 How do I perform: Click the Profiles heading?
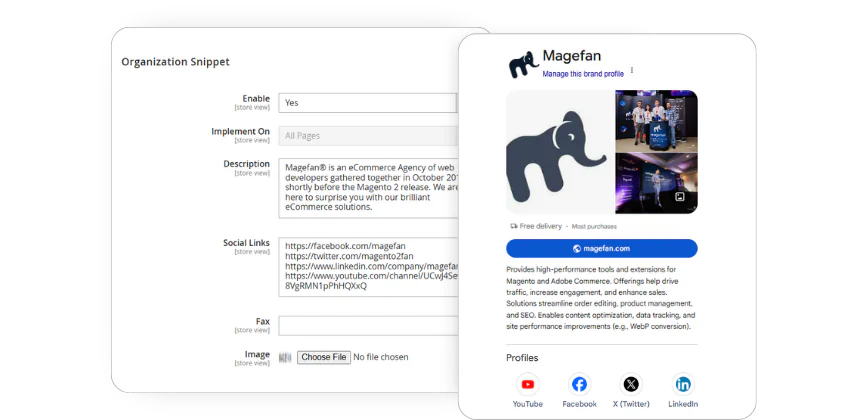[x=522, y=358]
